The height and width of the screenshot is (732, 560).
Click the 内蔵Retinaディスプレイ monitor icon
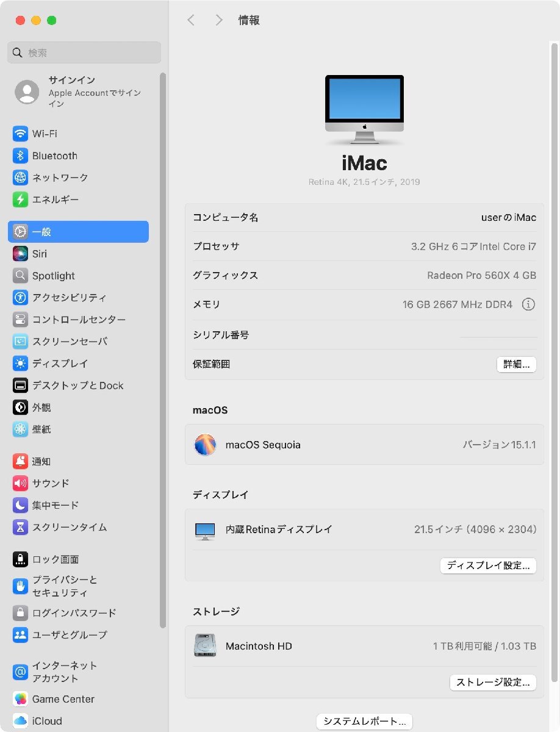pos(205,531)
